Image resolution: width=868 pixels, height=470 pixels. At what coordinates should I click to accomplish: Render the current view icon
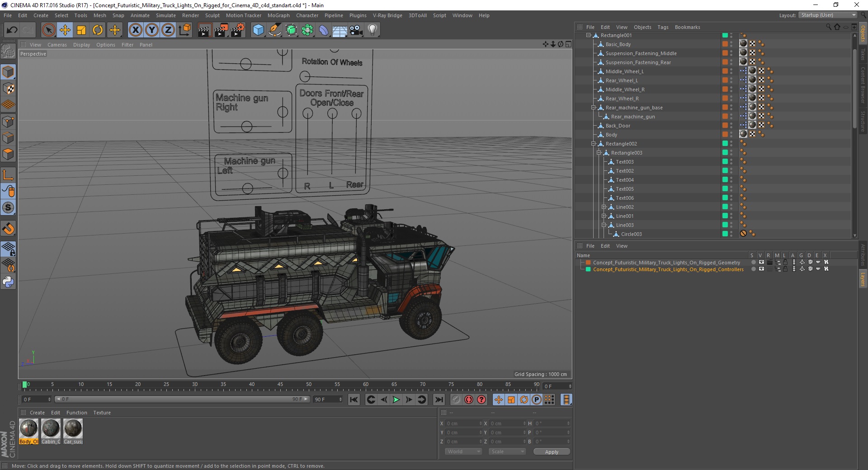[x=204, y=30]
